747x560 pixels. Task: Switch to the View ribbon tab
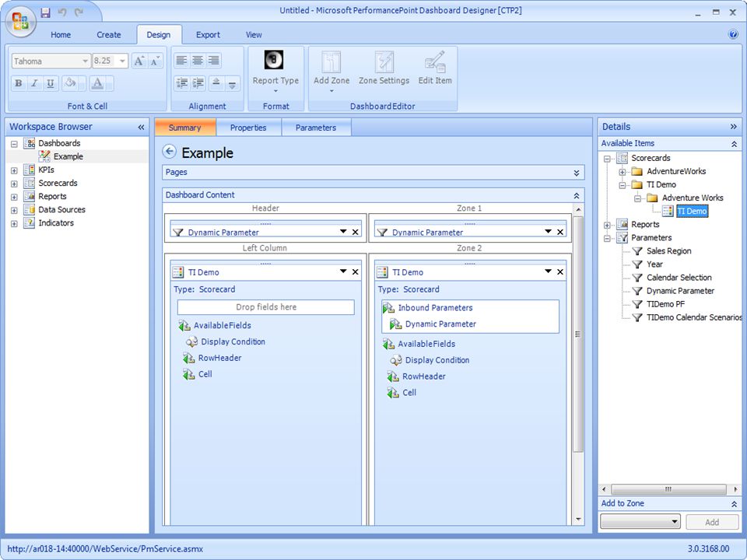click(254, 35)
